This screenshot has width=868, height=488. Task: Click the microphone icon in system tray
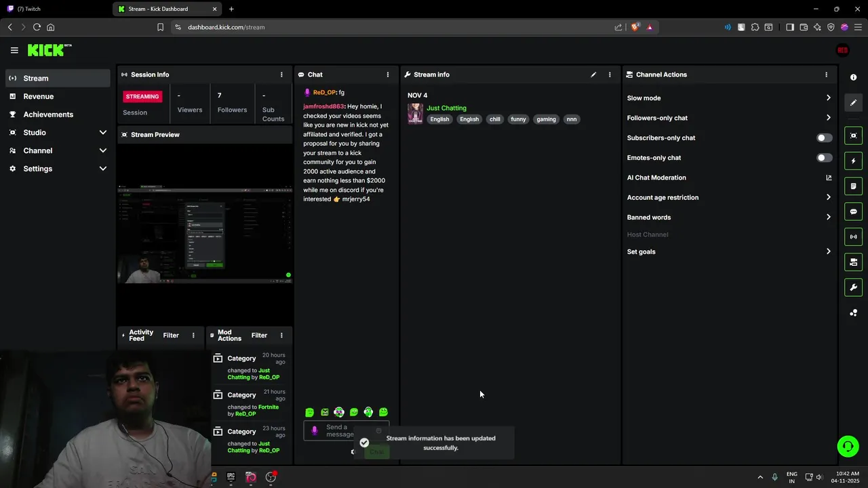[774, 477]
